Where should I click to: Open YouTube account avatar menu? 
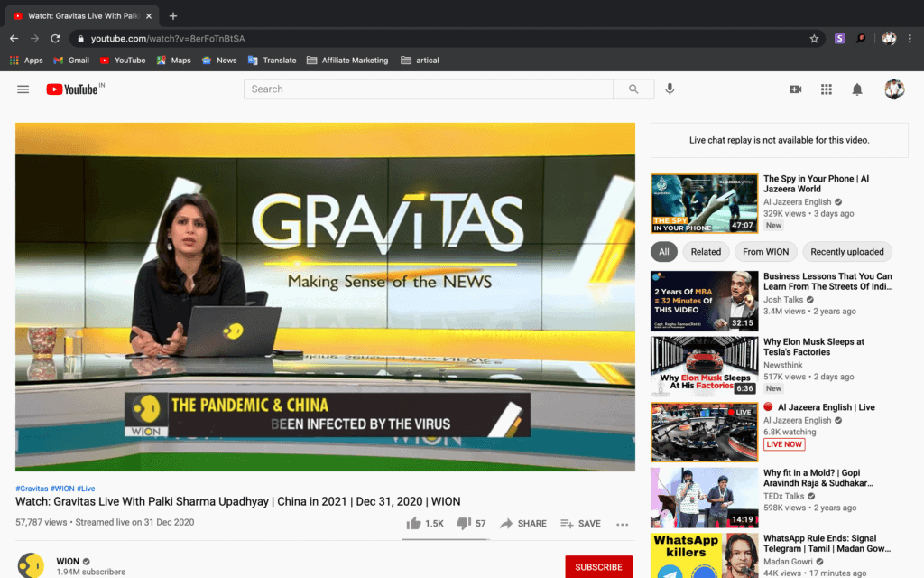894,89
